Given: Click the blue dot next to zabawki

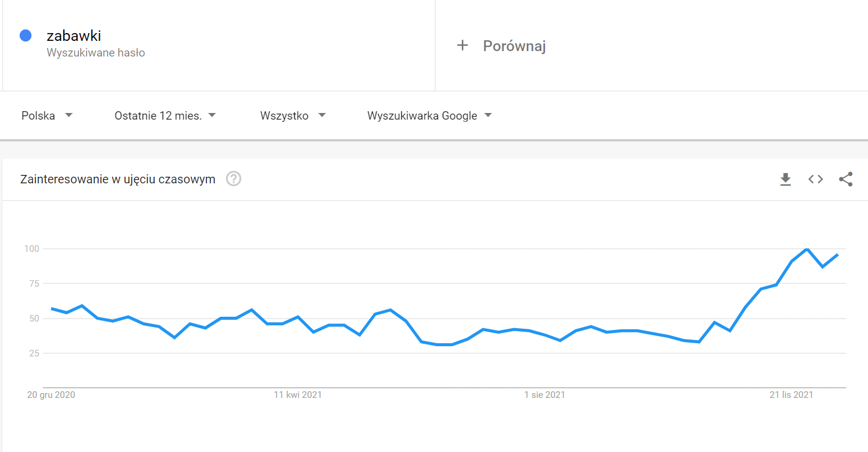Looking at the screenshot, I should click(25, 35).
